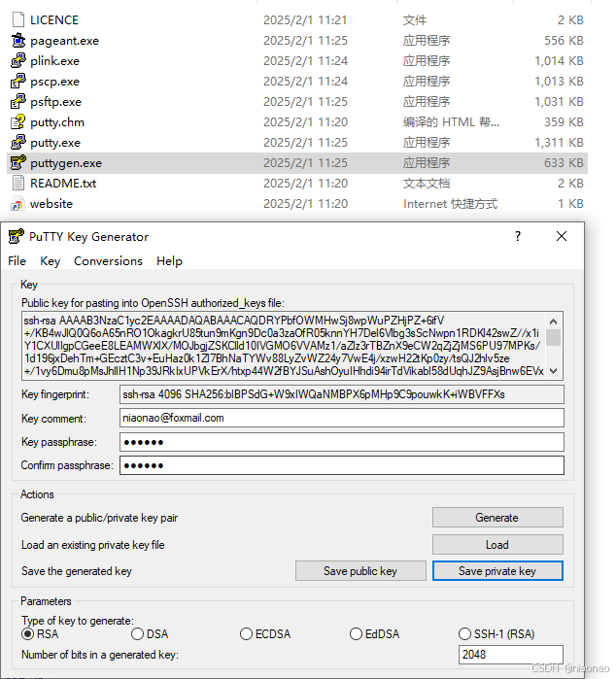
Task: Click the 文本文档 type of README.txt
Action: tap(427, 184)
